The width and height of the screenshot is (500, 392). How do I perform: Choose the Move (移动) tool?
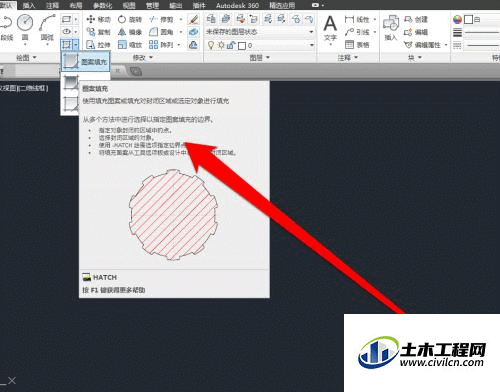pos(98,19)
